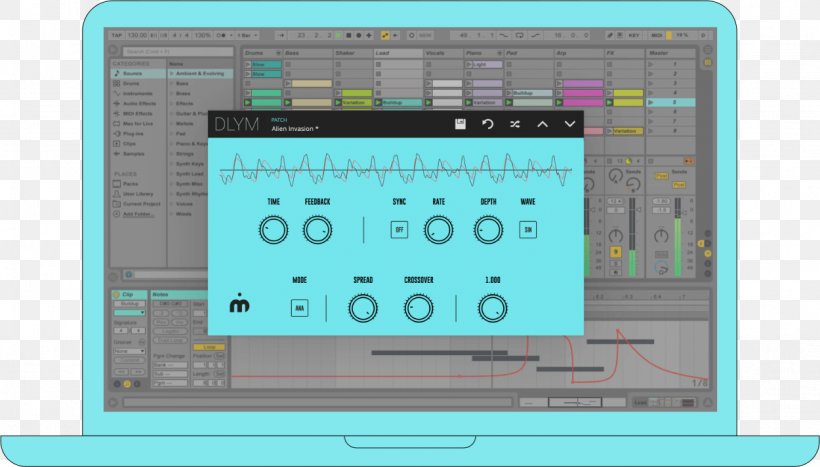Click the TAP tempo button
The image size is (820, 467).
116,35
